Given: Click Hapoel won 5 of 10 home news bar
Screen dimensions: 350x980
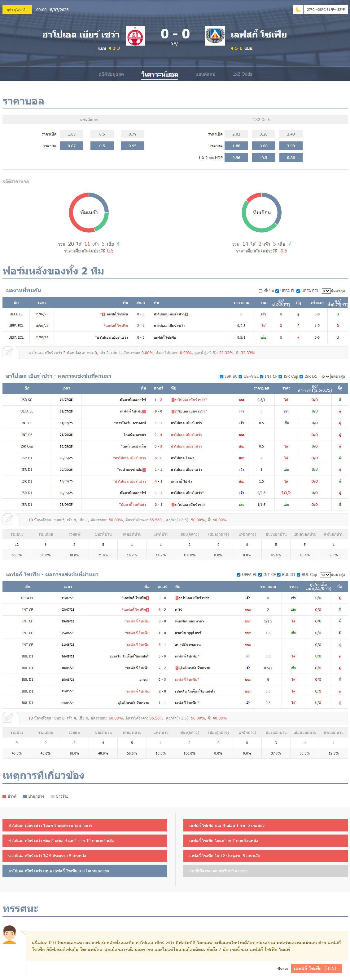Looking at the screenshot, I should coord(85,840).
